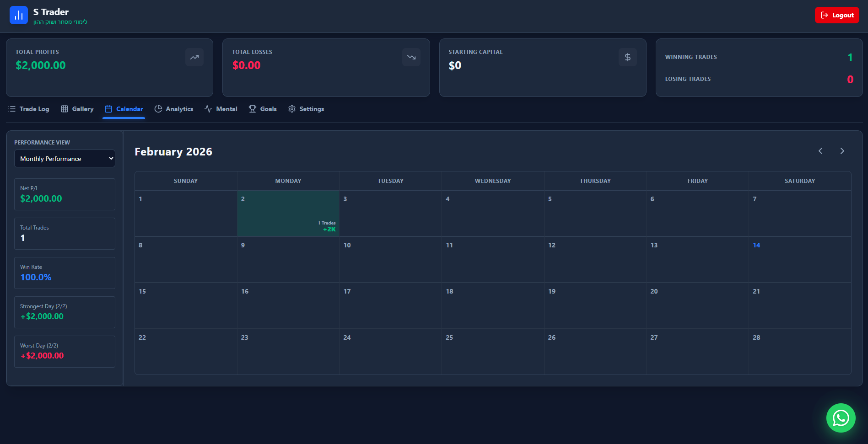868x444 pixels.
Task: Click the Wednesday column header
Action: click(493, 181)
